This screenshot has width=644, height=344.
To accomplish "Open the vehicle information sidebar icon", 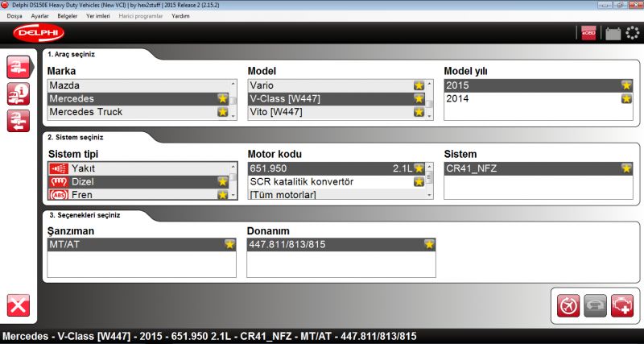I will tap(19, 93).
